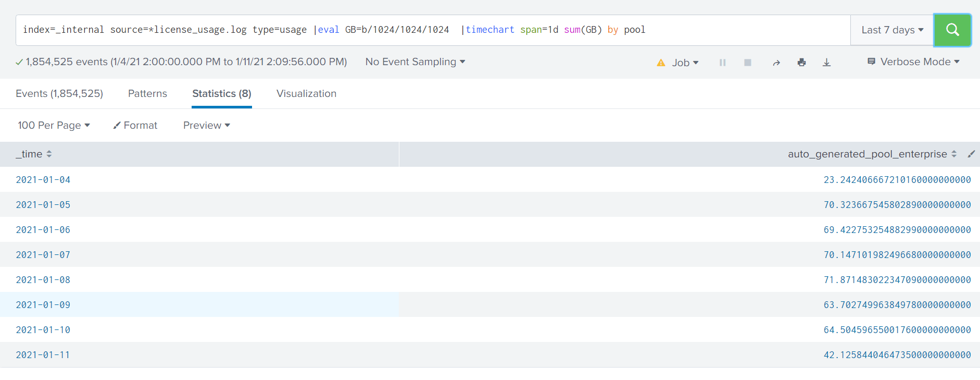The image size is (980, 380).
Task: Click the Job warning triangle icon
Action: point(661,63)
